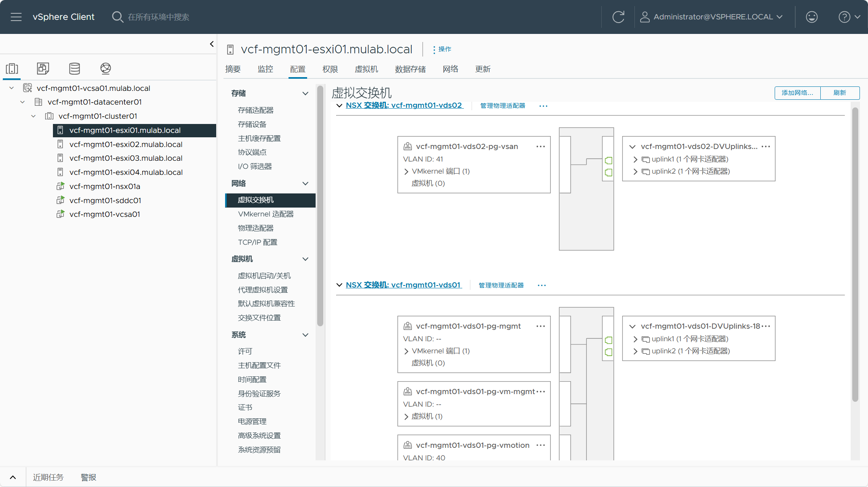Open the help question mark menu
Image resolution: width=868 pixels, height=487 pixels.
[x=849, y=17]
